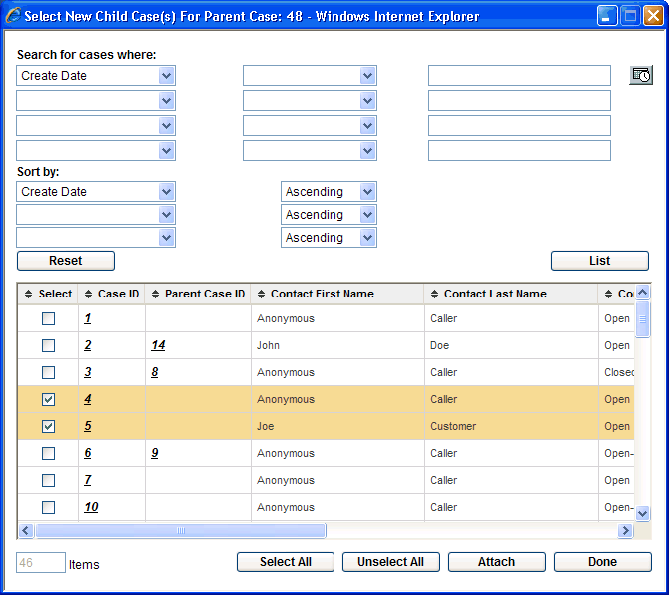Uncheck the checkbox for case 4
The height and width of the screenshot is (595, 669).
pos(48,399)
